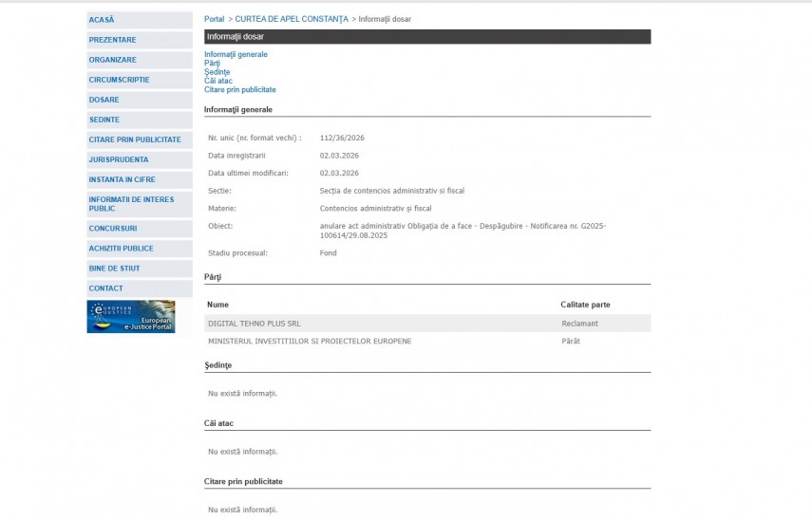Open ACHIZITII PUBLICE menu item
Screen dimensions: 812x520
coord(121,249)
